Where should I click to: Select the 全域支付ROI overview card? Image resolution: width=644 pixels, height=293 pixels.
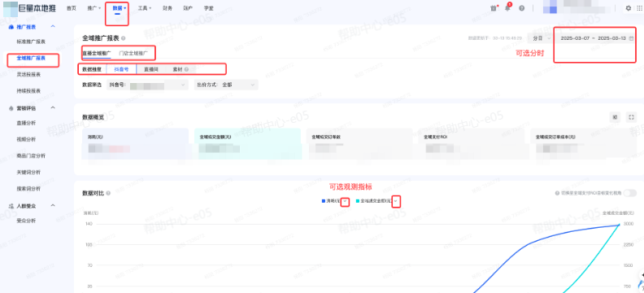[472, 144]
